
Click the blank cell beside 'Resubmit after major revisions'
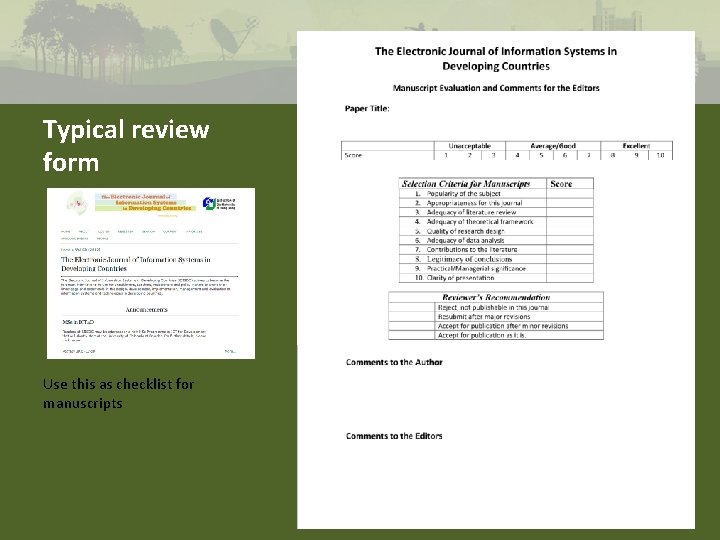click(x=411, y=317)
